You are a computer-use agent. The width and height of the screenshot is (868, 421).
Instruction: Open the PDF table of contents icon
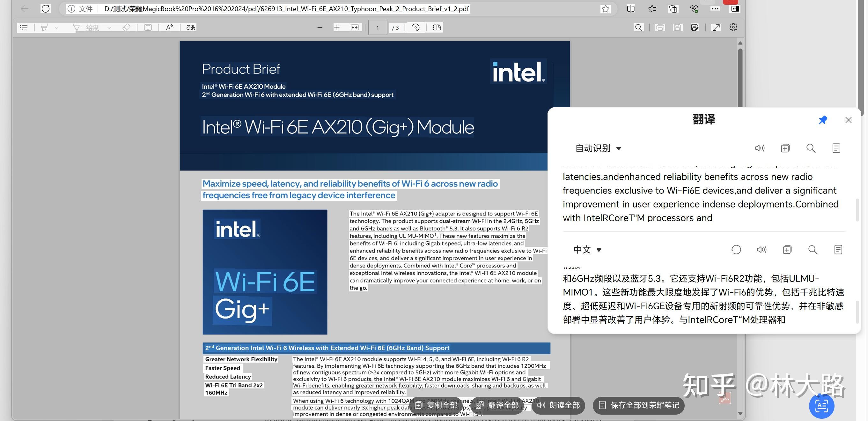click(24, 27)
